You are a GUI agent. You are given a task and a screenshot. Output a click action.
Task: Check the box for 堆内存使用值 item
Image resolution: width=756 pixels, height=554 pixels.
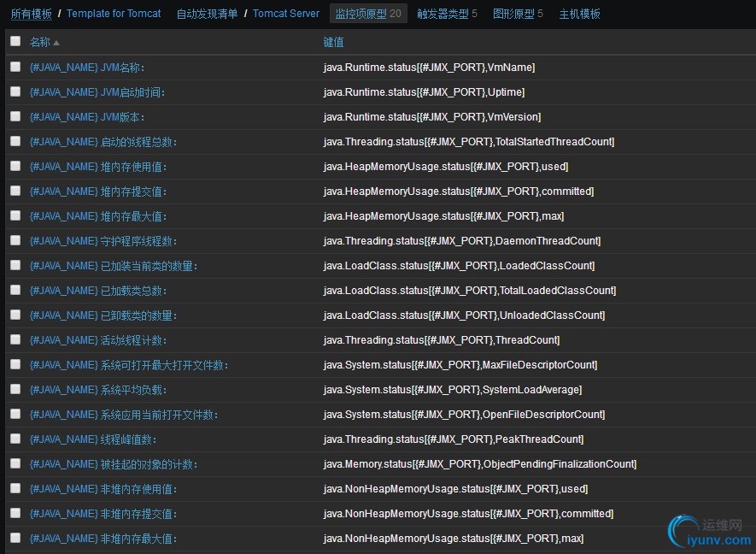[15, 166]
